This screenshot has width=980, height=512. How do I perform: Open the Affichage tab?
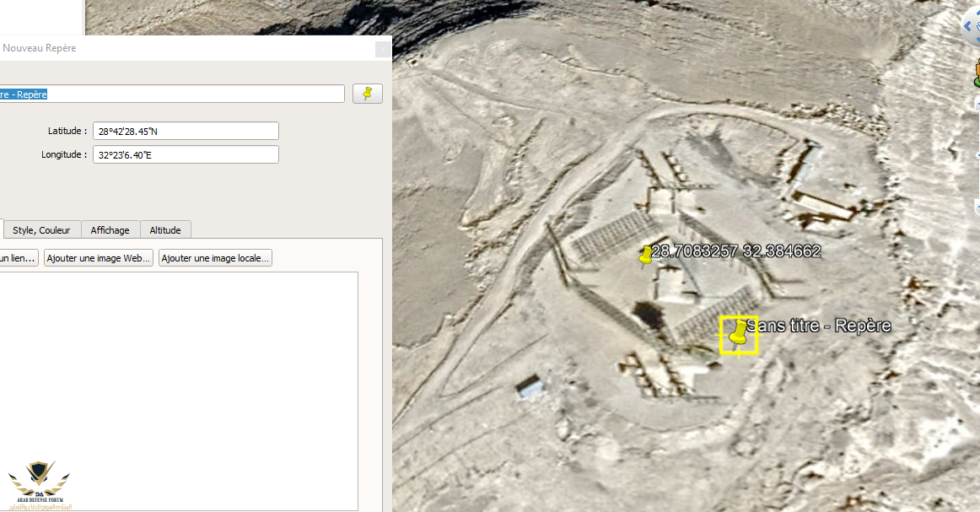pos(110,230)
